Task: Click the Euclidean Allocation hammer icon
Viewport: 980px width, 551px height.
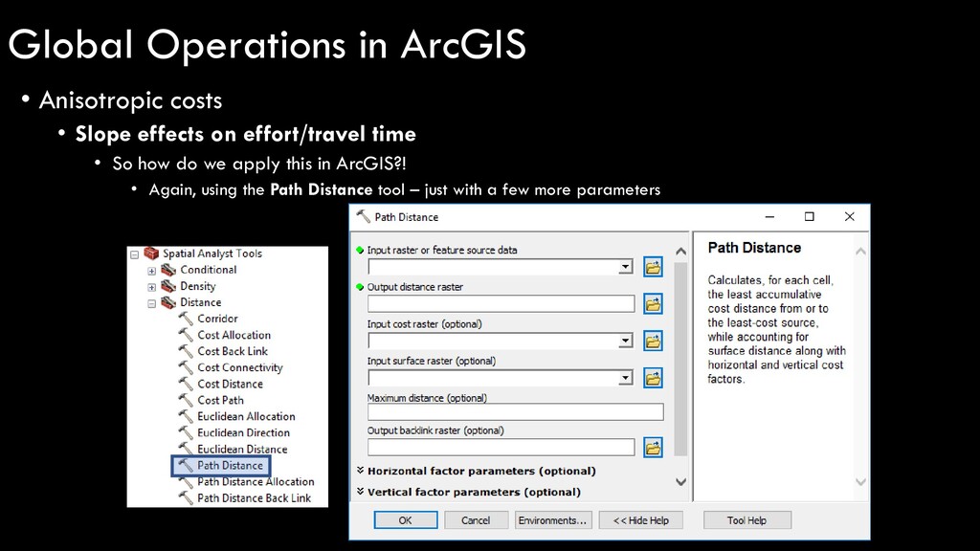Action: [186, 415]
